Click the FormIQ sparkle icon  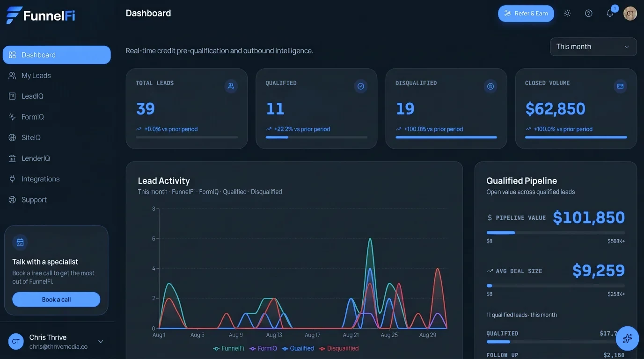point(12,117)
